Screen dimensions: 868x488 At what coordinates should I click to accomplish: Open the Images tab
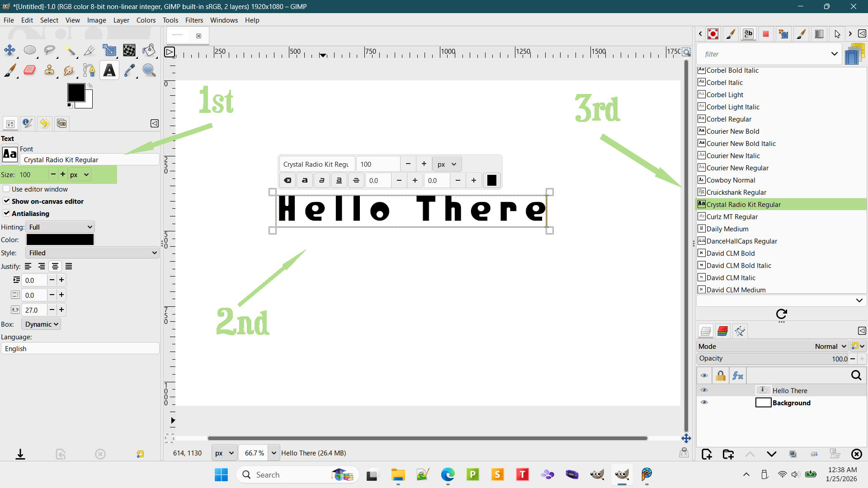(x=61, y=123)
